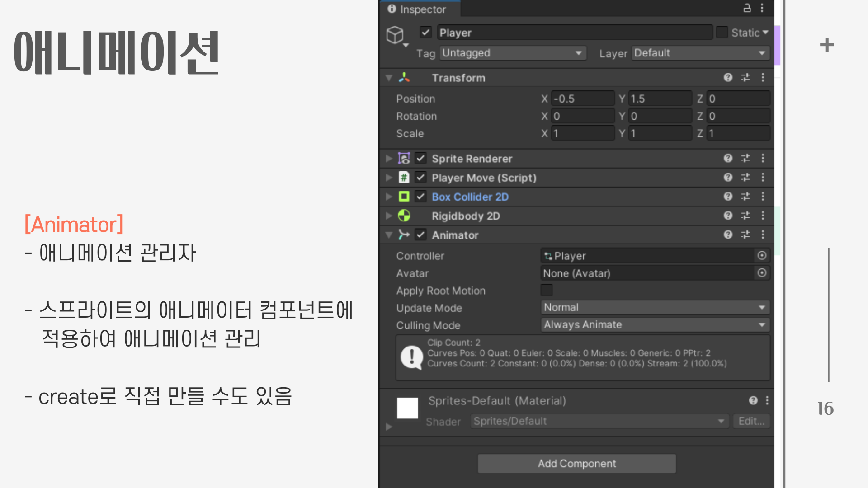Open Transform help reference icon

pos(728,78)
